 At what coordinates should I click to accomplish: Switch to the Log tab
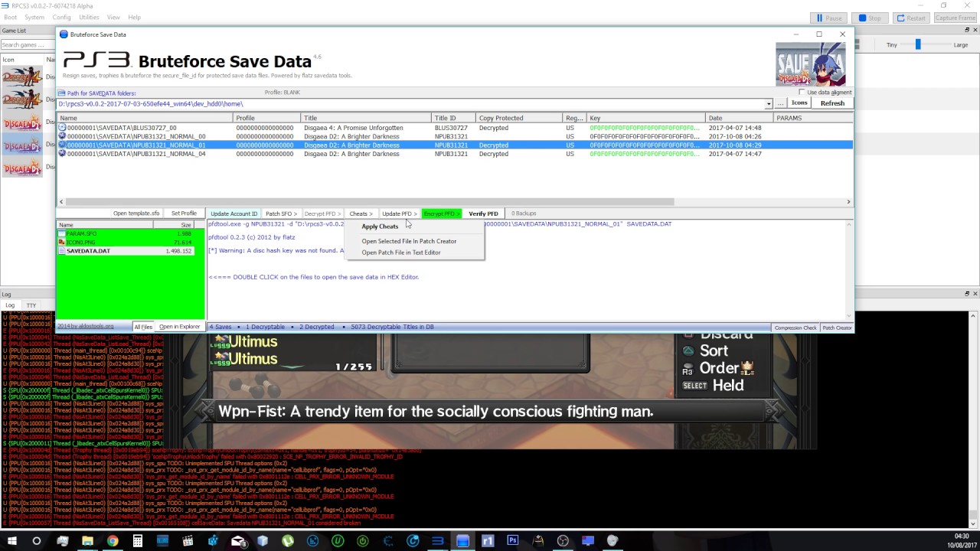click(10, 305)
